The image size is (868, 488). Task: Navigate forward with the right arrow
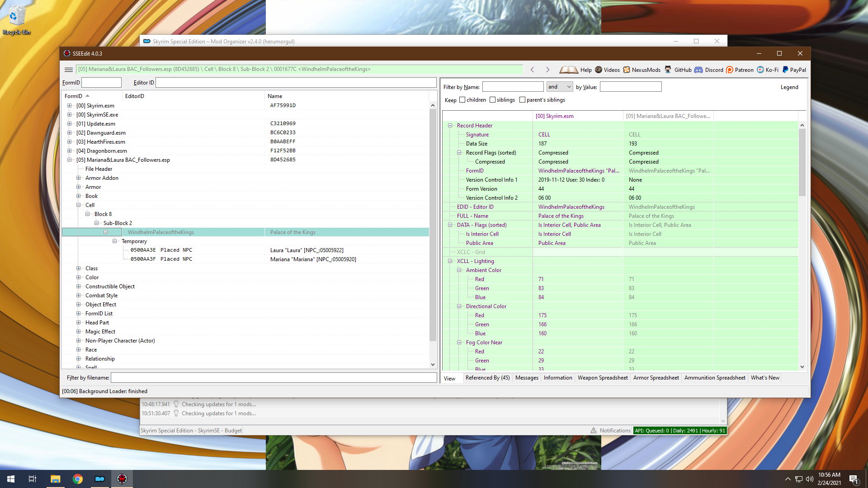[x=547, y=70]
